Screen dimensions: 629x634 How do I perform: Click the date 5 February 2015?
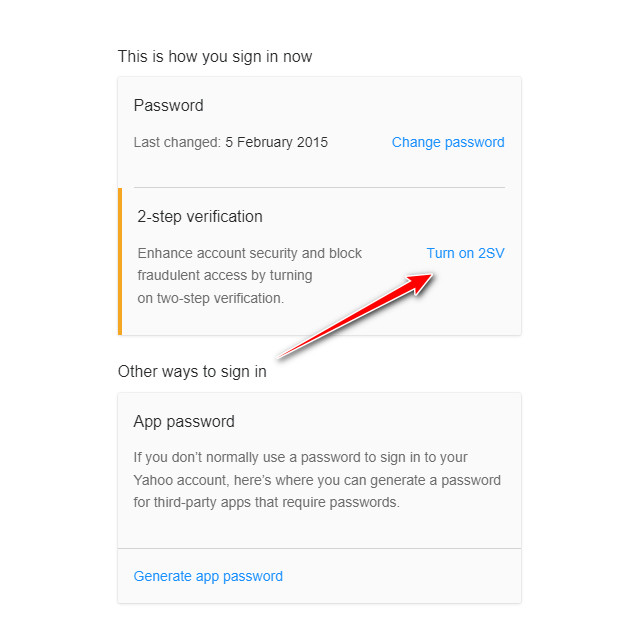(276, 142)
